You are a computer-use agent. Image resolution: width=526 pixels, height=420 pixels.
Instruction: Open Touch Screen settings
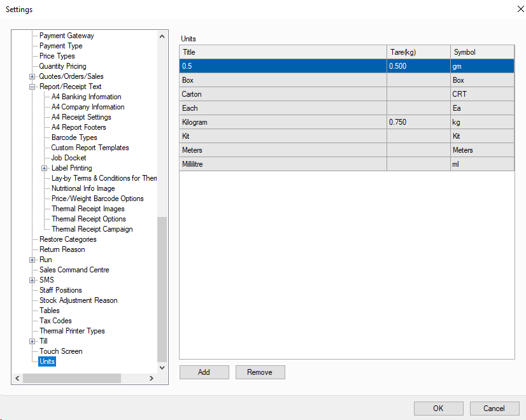[60, 351]
